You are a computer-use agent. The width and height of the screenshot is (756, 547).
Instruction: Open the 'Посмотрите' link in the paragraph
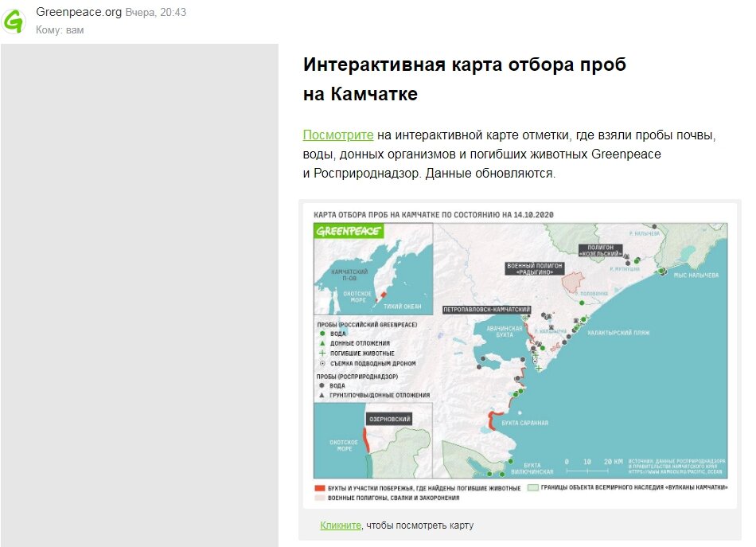tap(338, 135)
